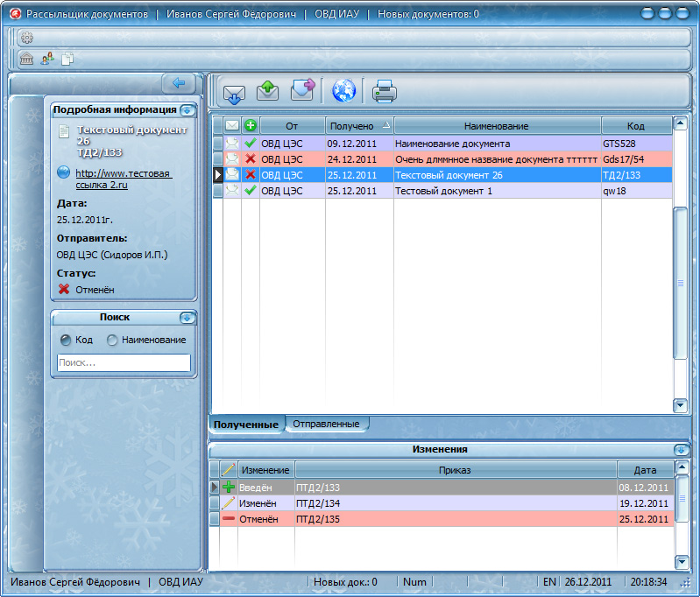Screen dimensions: 700x597
Task: Click globe icon beside the test link
Action: (x=63, y=172)
